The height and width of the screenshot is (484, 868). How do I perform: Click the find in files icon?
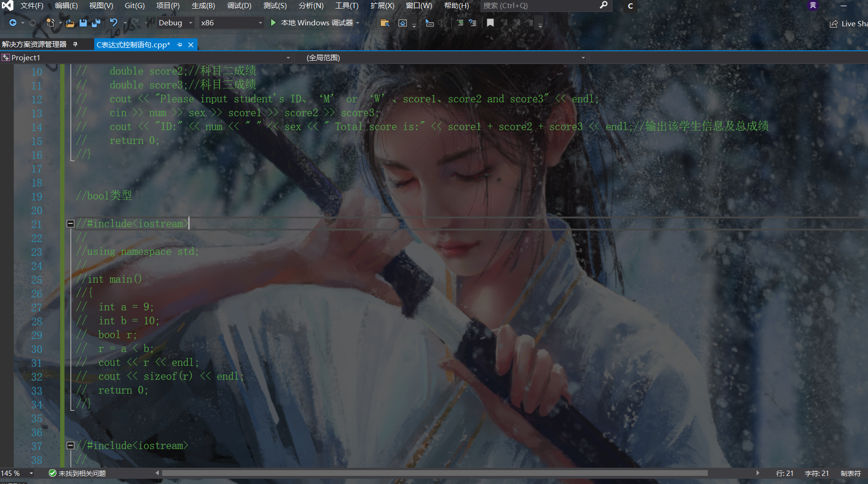385,23
